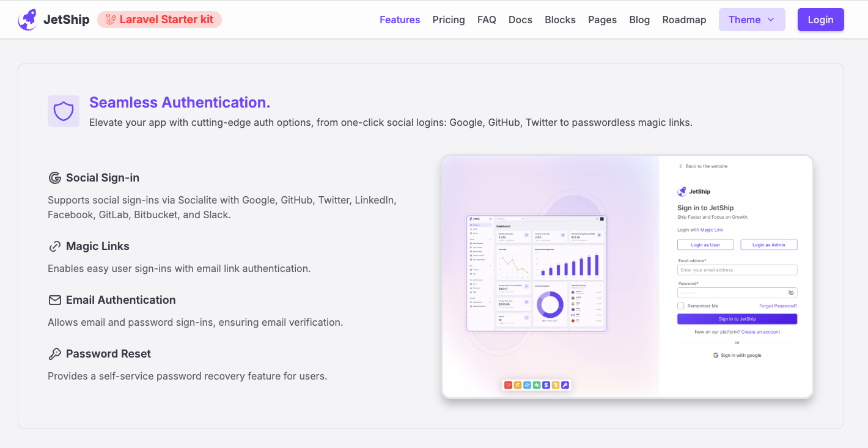Click the Password Reset heading

coord(108,354)
